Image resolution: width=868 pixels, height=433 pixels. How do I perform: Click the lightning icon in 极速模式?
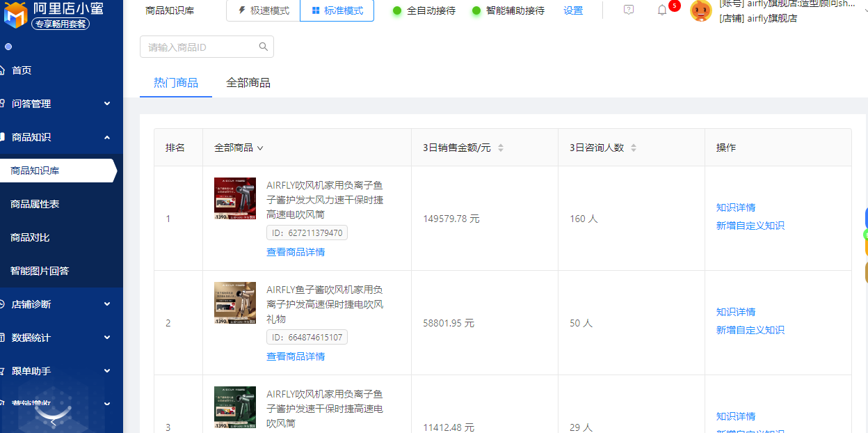[x=241, y=10]
